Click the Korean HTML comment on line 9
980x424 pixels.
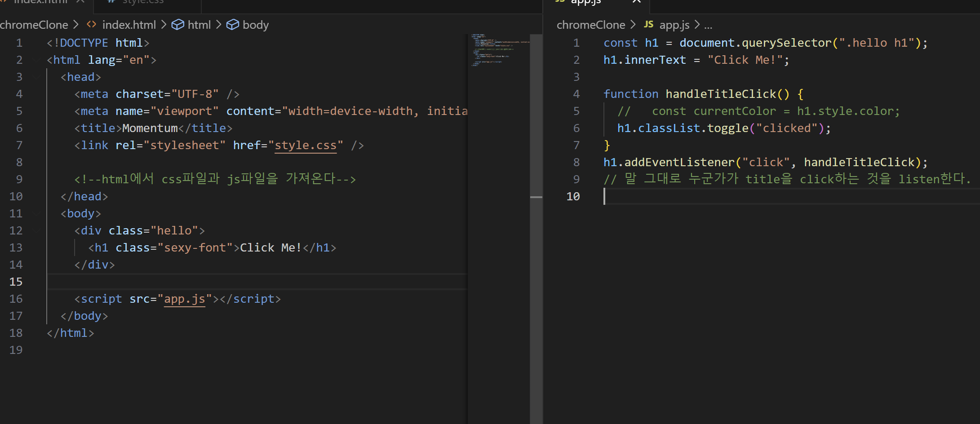215,179
